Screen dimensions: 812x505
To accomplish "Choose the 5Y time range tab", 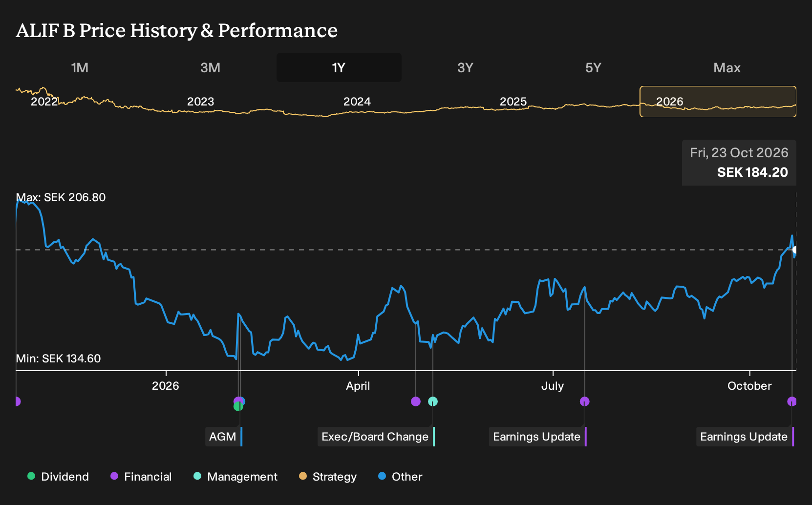I will (x=593, y=67).
